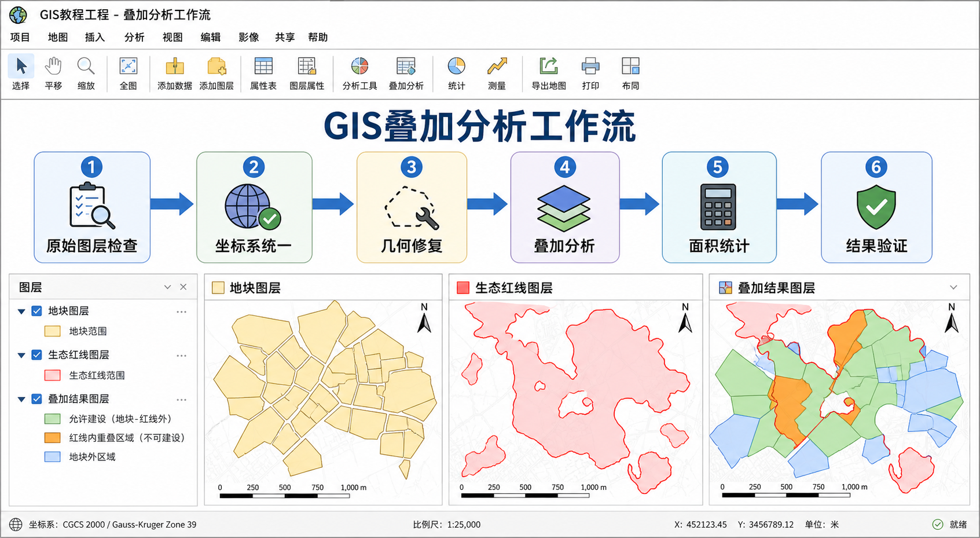Open the 添加数据 tool

coord(174,73)
